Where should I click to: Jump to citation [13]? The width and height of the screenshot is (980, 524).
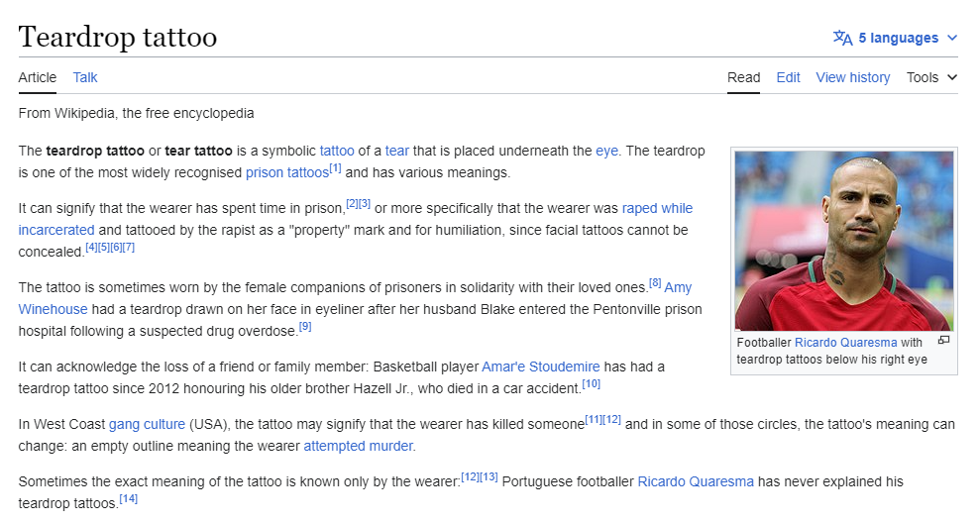pyautogui.click(x=489, y=477)
